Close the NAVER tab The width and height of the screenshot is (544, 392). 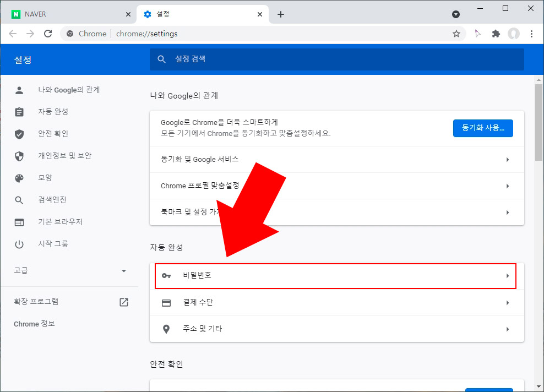tap(128, 14)
